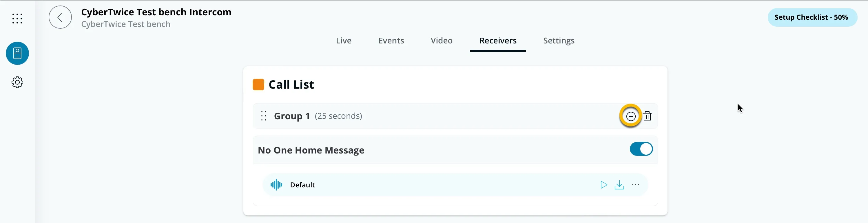Delete Group 1 with the trash icon
This screenshot has height=223, width=868.
click(647, 116)
